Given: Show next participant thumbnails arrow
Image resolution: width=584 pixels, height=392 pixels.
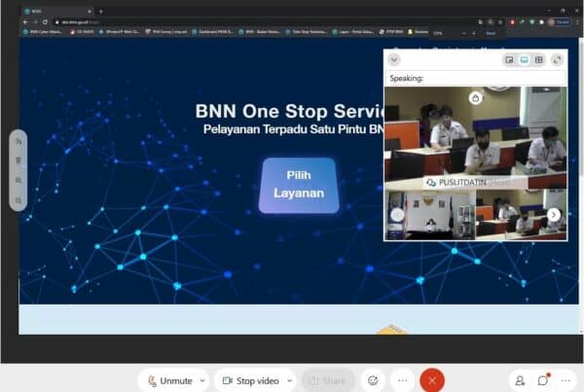Looking at the screenshot, I should pos(554,215).
